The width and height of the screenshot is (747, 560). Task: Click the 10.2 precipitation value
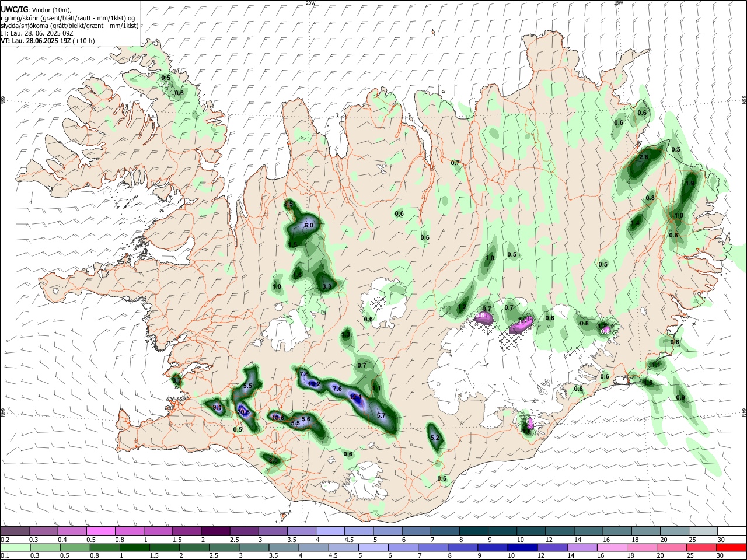coord(313,384)
